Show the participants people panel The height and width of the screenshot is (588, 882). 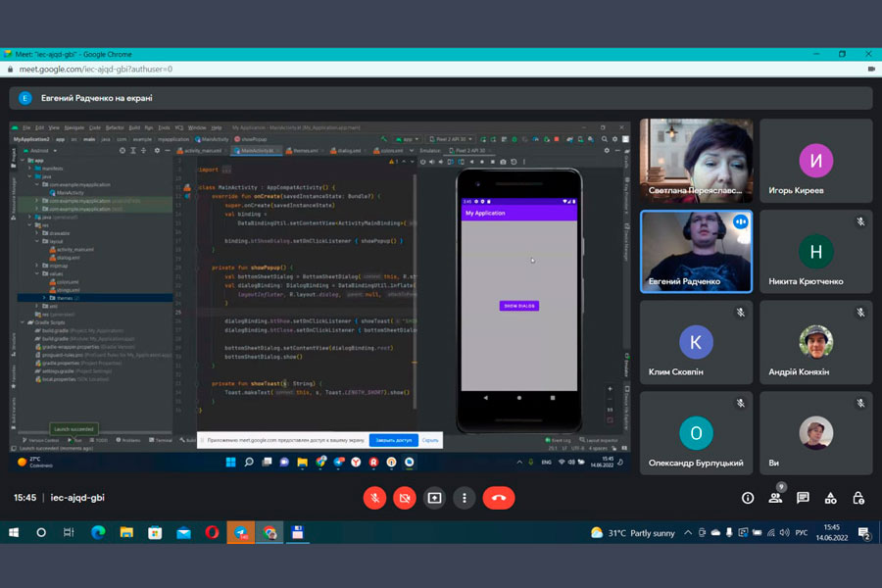coord(775,498)
